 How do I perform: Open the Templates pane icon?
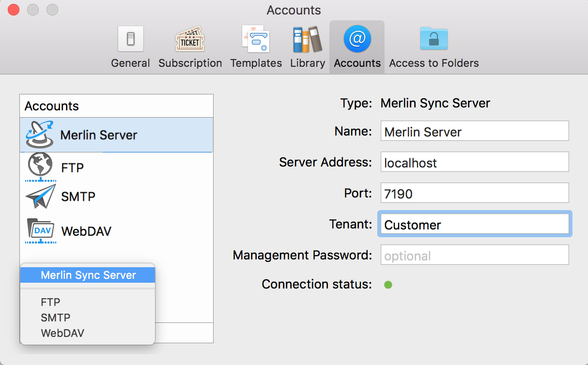click(256, 39)
